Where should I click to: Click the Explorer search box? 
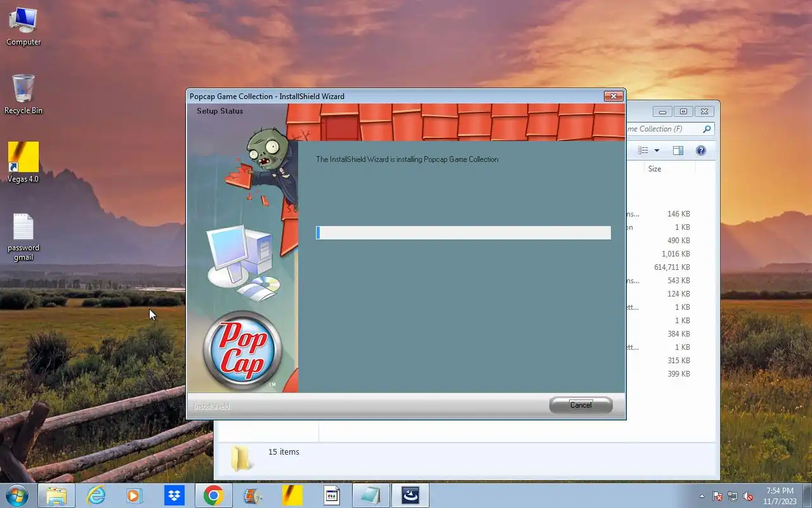(x=670, y=129)
